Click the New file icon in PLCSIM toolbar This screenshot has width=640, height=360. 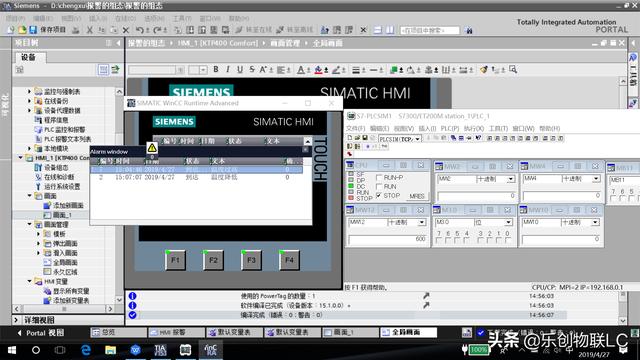pos(350,138)
